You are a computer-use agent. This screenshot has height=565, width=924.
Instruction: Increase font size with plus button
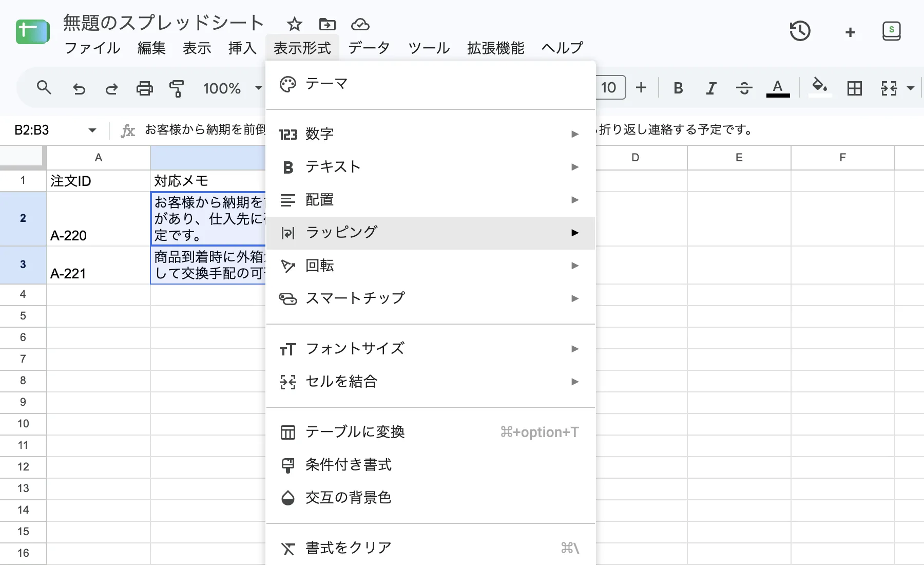(641, 88)
